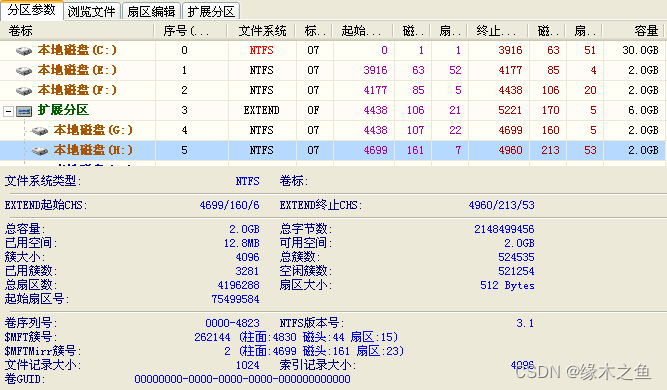The width and height of the screenshot is (667, 390).
Task: Click the starting sector number 75499584
Action: 235,299
